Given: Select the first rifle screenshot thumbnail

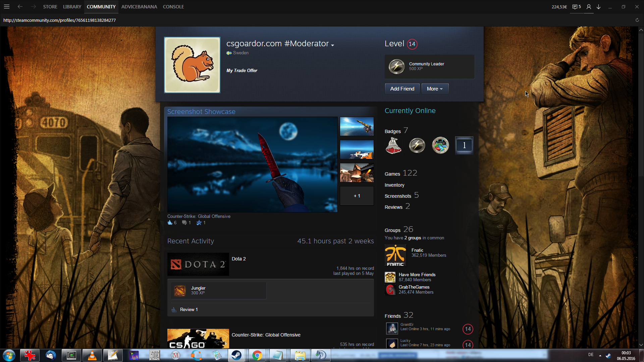Looking at the screenshot, I should (x=357, y=126).
